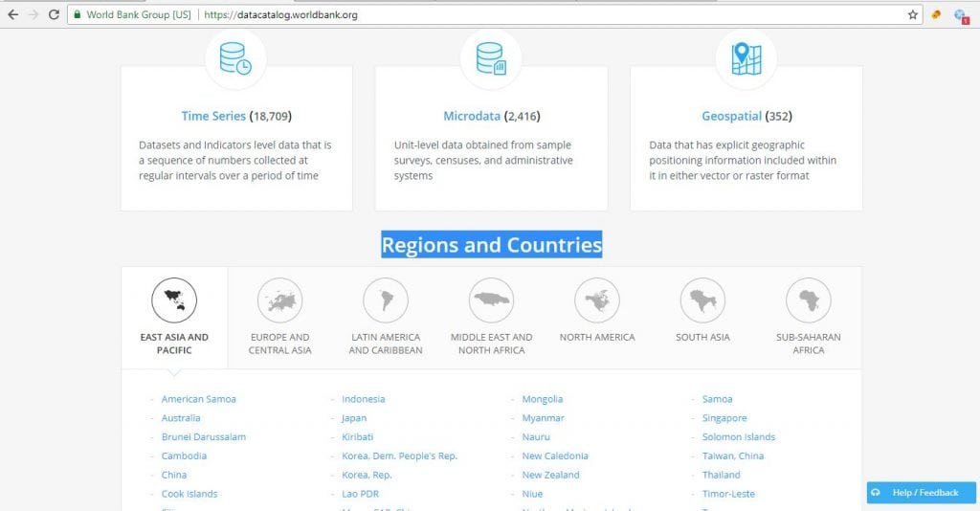Open the Time Series link
The height and width of the screenshot is (511, 980).
coord(213,116)
